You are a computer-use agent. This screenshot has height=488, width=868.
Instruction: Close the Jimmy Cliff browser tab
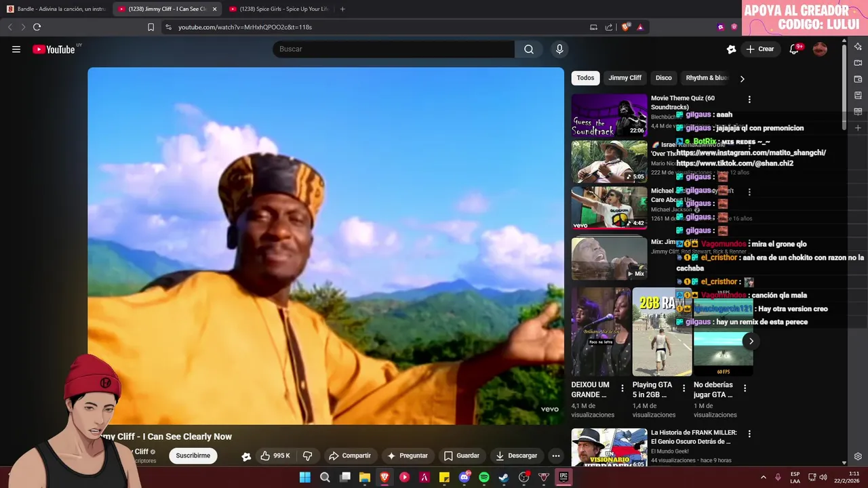214,9
